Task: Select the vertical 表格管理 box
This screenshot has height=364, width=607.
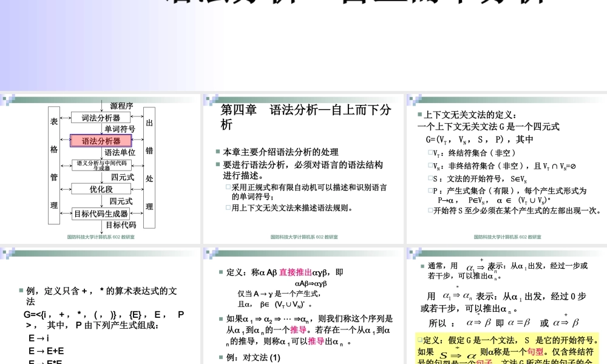Action: 54,165
